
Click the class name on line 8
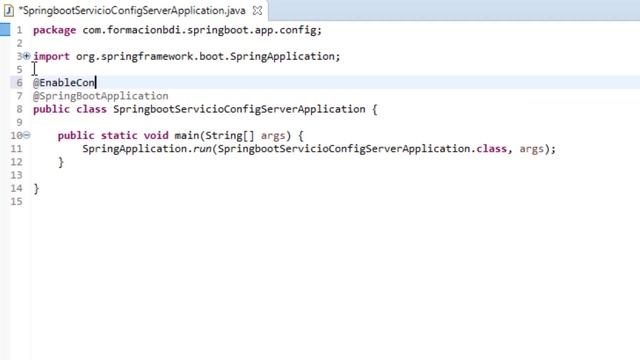[x=239, y=109]
